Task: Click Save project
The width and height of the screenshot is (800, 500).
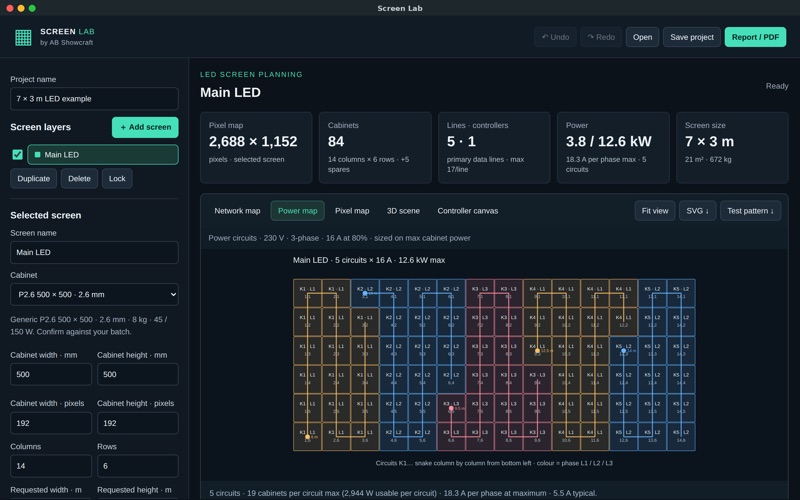Action: pyautogui.click(x=692, y=37)
